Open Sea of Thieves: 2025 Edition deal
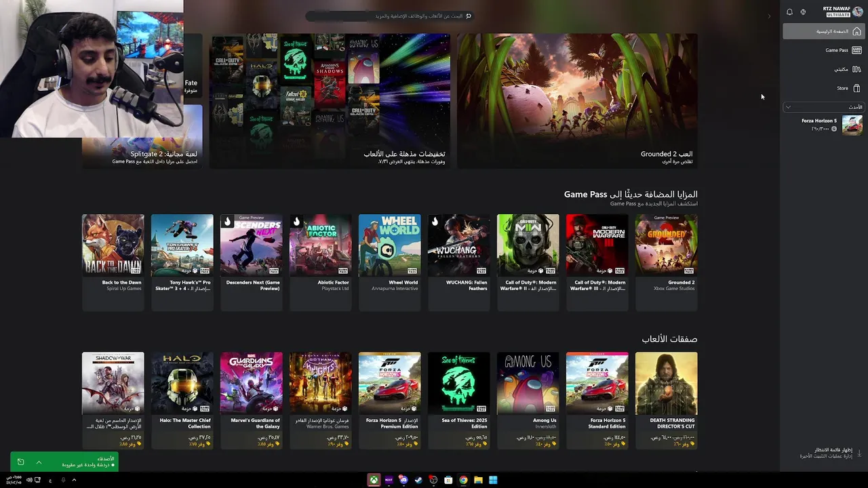The image size is (868, 488). [459, 400]
